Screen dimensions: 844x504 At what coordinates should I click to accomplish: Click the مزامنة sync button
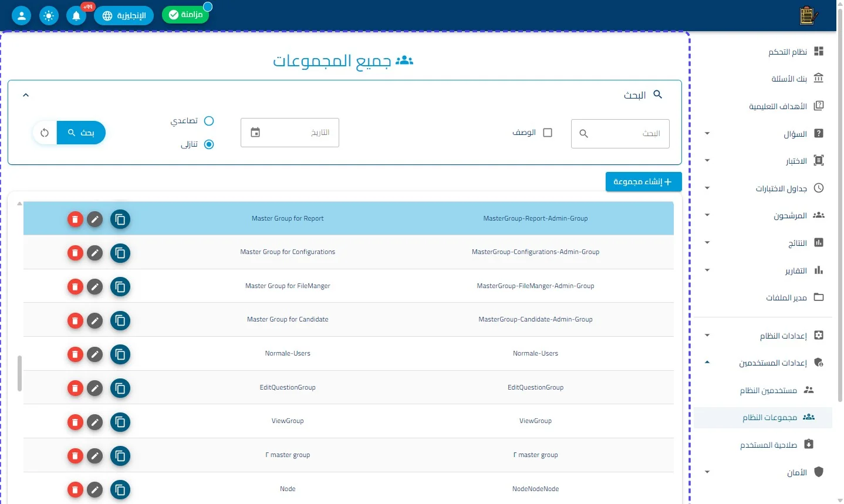[185, 15]
